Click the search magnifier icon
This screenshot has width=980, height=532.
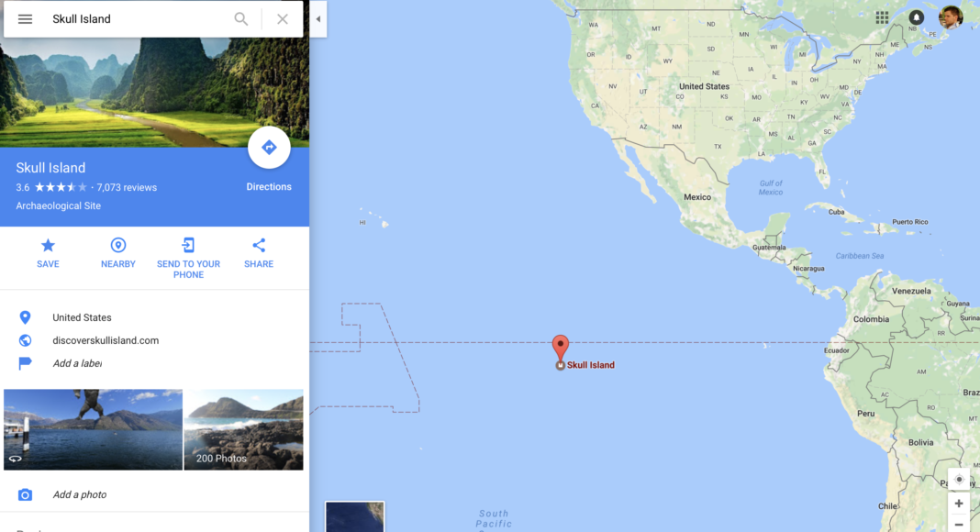point(241,18)
